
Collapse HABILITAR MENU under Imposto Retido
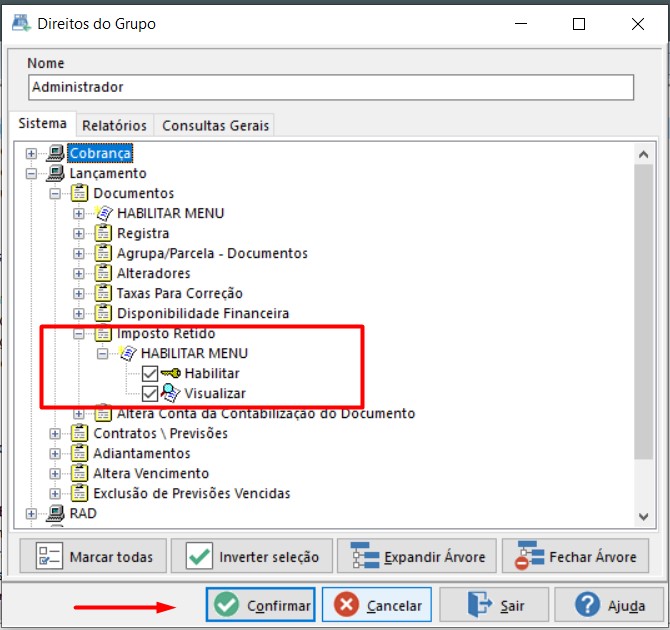[x=103, y=353]
